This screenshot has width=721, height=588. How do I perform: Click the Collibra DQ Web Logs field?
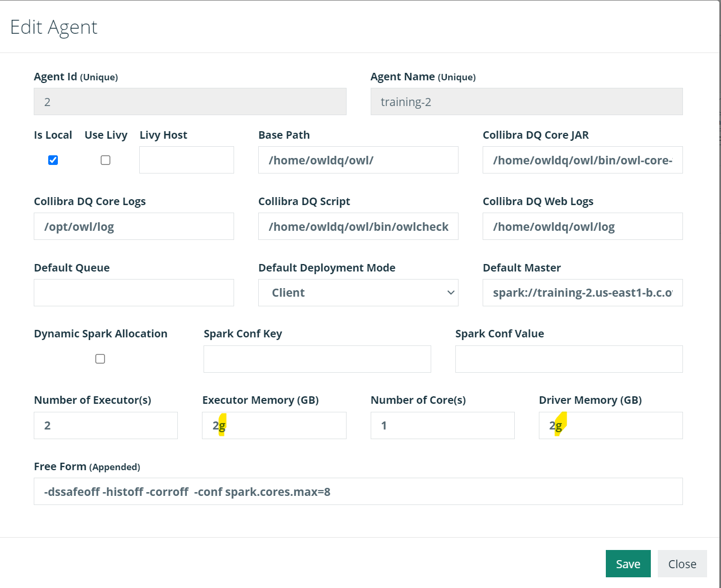(x=583, y=226)
